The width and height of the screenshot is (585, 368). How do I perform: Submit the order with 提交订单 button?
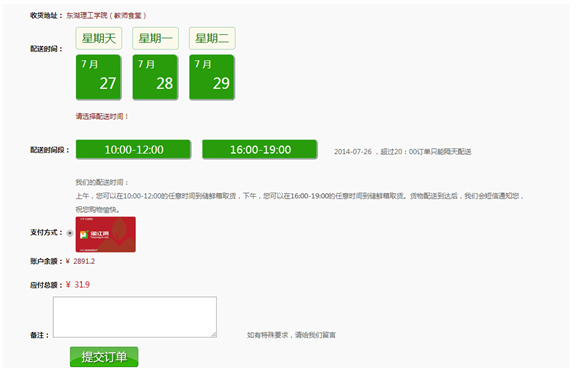pos(104,357)
